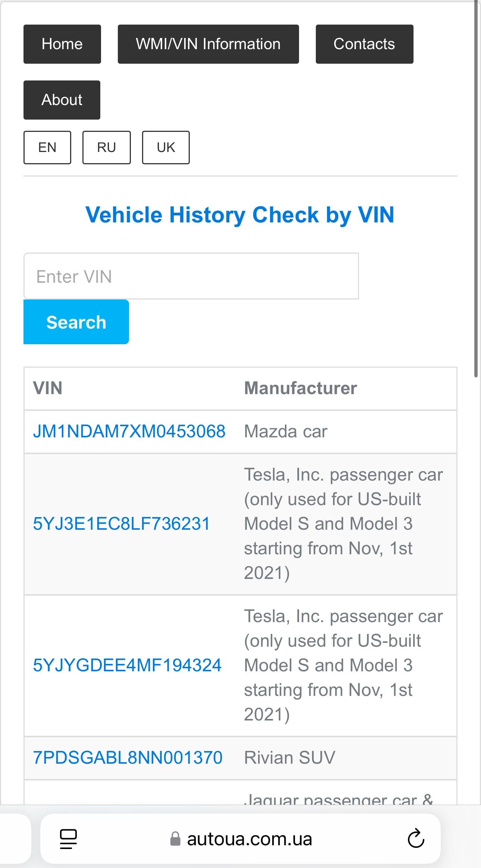Open the page menu icon in address bar
The height and width of the screenshot is (868, 481).
coord(68,839)
